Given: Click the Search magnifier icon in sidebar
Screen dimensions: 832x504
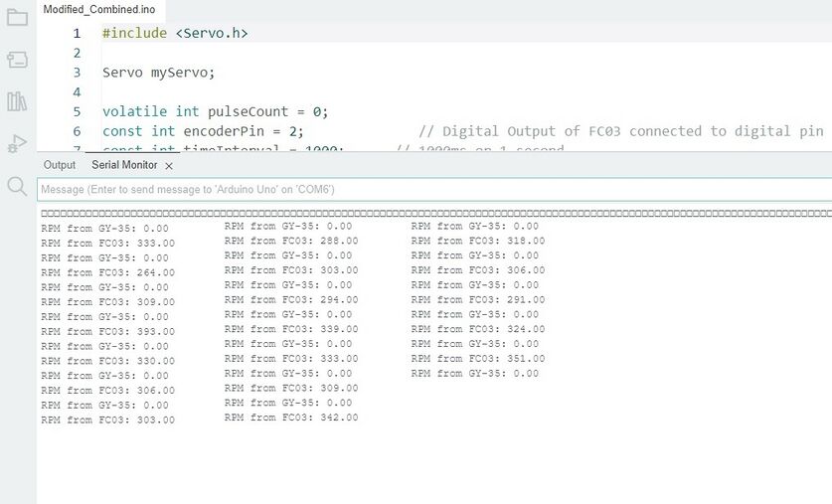Looking at the screenshot, I should click(17, 186).
